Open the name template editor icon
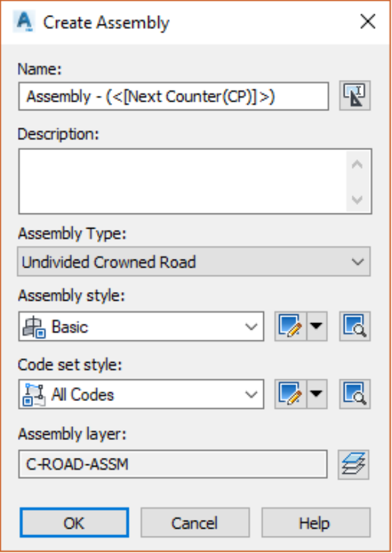Viewport: 392px width, 553px height. click(x=354, y=96)
